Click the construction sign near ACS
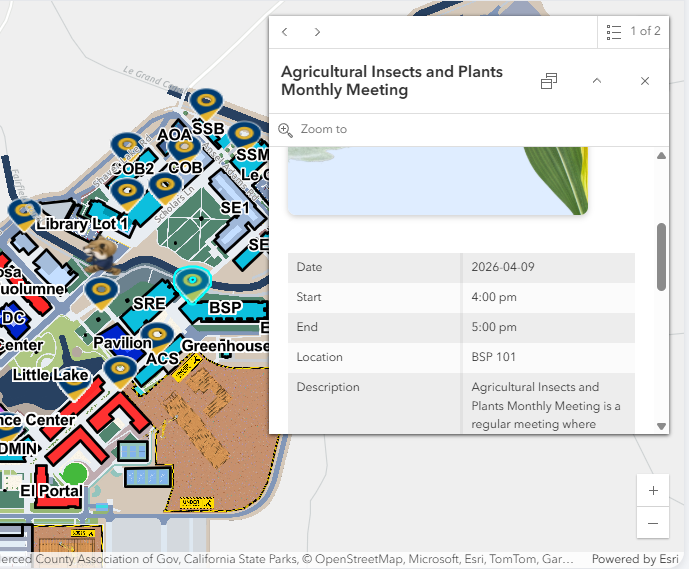This screenshot has height=569, width=689. coord(186,368)
